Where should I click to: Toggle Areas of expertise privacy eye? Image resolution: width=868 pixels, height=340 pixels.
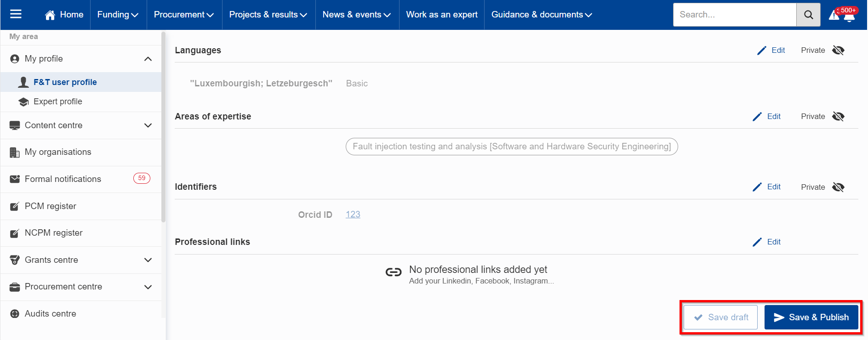click(838, 117)
